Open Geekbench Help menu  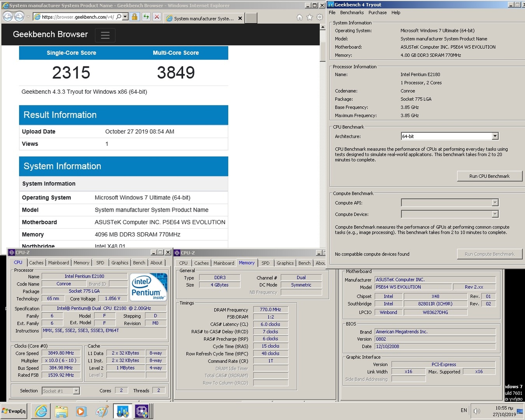(396, 12)
